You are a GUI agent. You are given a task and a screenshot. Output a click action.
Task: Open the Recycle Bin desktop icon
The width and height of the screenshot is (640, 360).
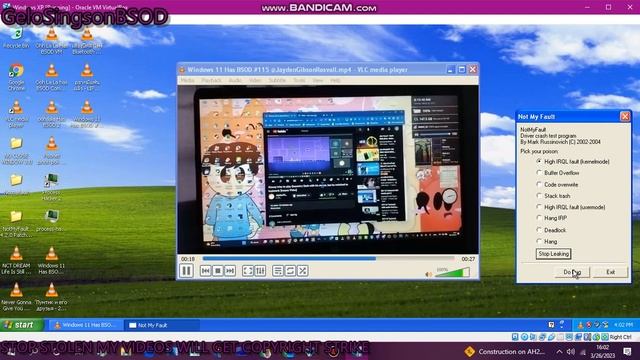click(16, 38)
